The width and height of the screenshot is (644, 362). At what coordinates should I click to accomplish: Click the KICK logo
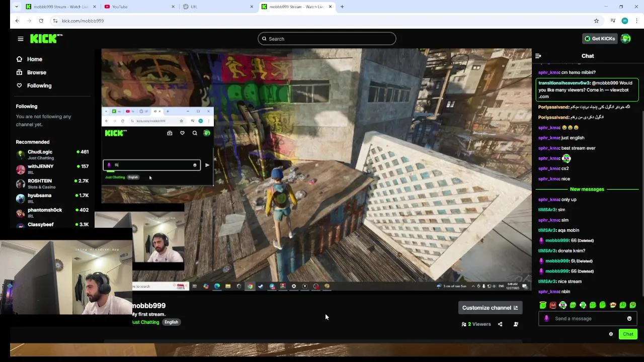click(46, 39)
